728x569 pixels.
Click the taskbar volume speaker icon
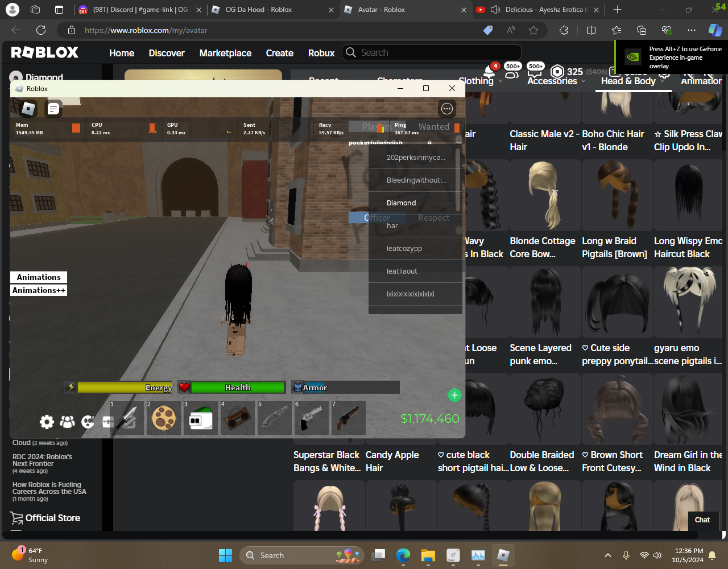[x=658, y=555]
